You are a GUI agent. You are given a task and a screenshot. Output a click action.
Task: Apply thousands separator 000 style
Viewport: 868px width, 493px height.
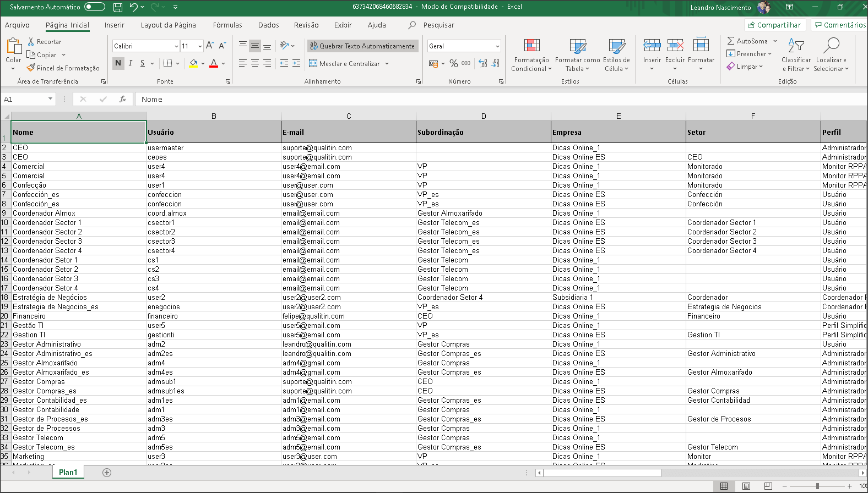[x=466, y=64]
